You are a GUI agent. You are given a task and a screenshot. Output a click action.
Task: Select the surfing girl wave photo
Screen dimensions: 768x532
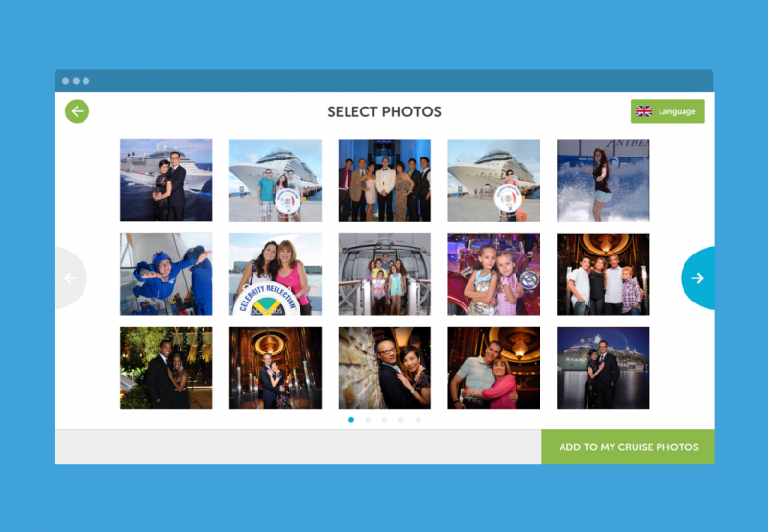603,180
